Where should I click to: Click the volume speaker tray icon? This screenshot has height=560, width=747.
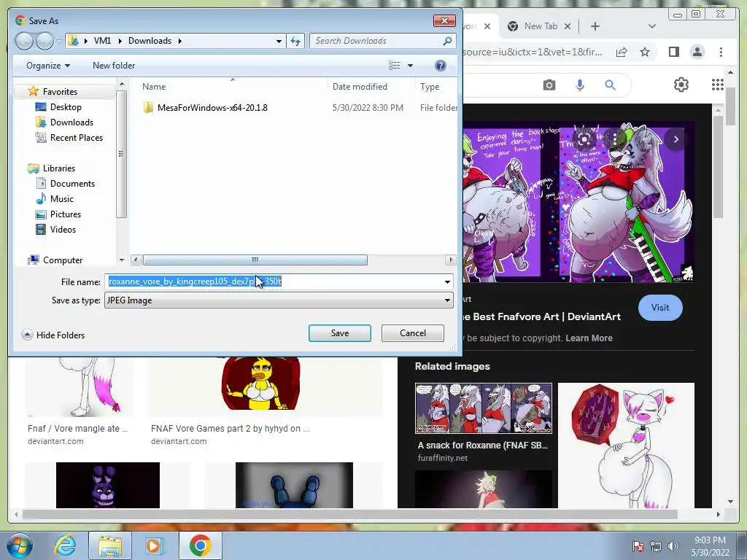pos(673,546)
